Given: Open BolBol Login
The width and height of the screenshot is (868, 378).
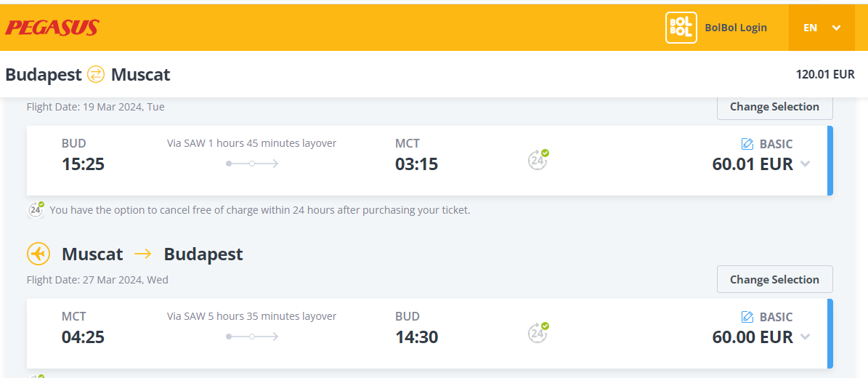Looking at the screenshot, I should click(x=736, y=28).
